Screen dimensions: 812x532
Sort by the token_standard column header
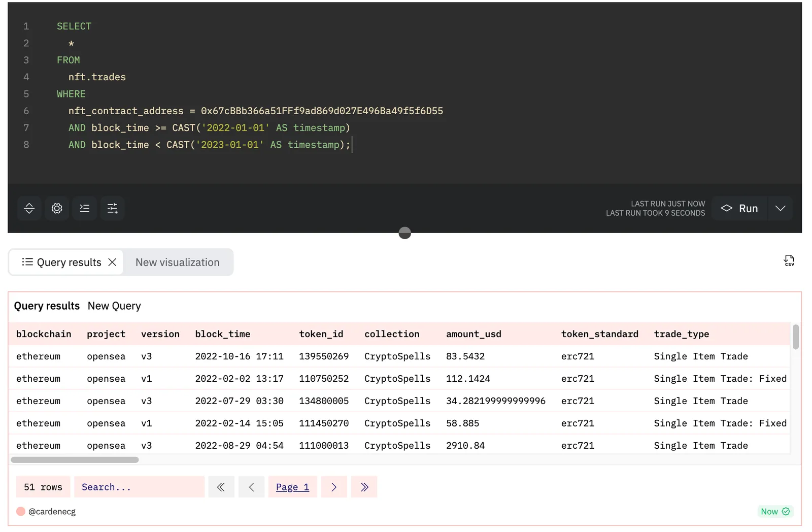[600, 334]
